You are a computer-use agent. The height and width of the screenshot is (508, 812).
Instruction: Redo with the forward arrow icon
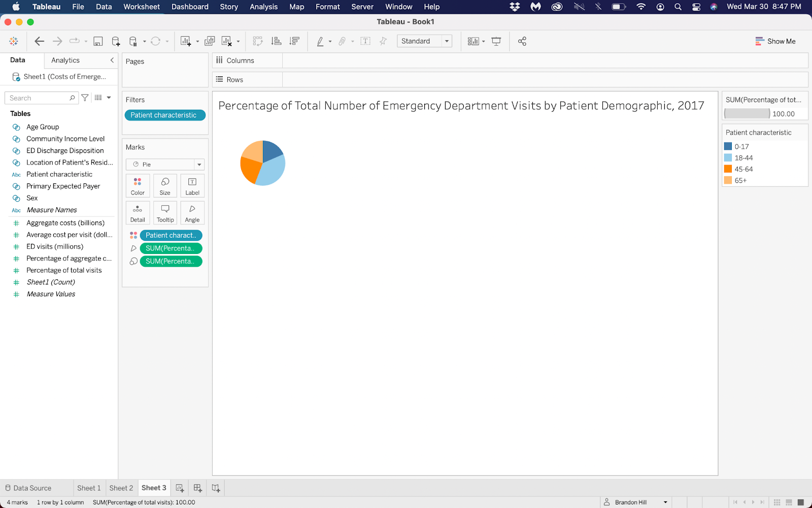57,41
